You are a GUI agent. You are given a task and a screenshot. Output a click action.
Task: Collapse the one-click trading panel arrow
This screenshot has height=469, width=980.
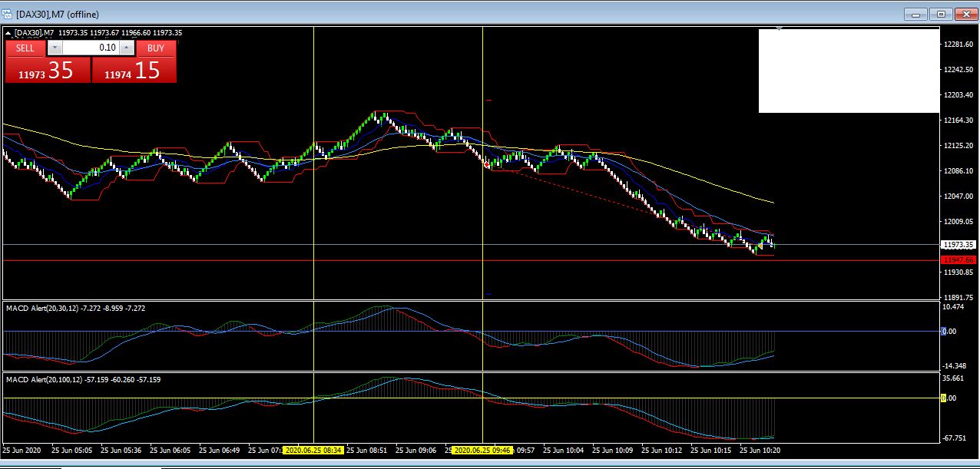tap(8, 32)
